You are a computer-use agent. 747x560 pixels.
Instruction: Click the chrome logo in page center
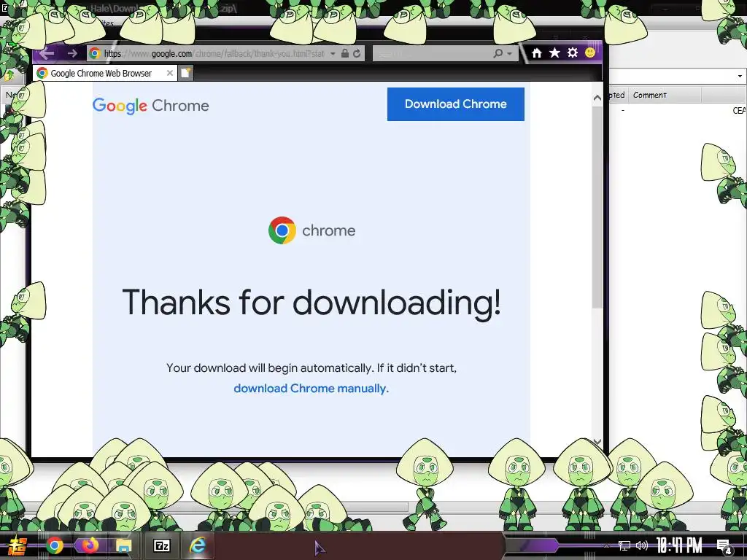(311, 230)
